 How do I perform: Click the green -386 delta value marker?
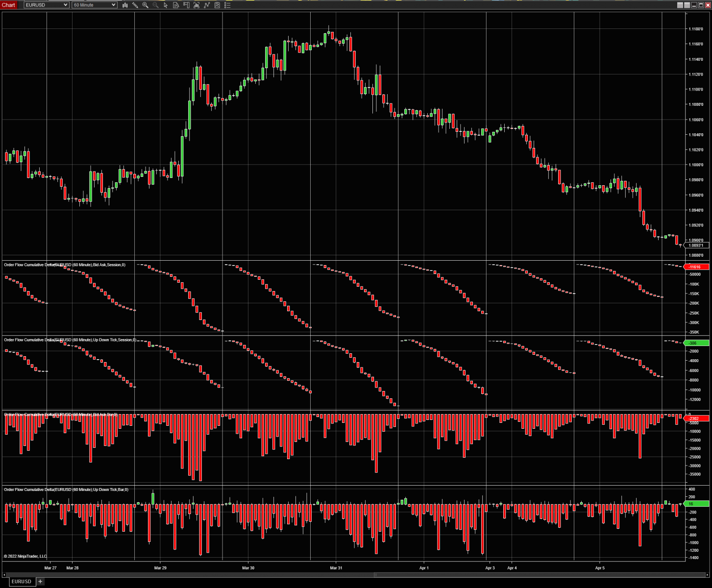(696, 343)
